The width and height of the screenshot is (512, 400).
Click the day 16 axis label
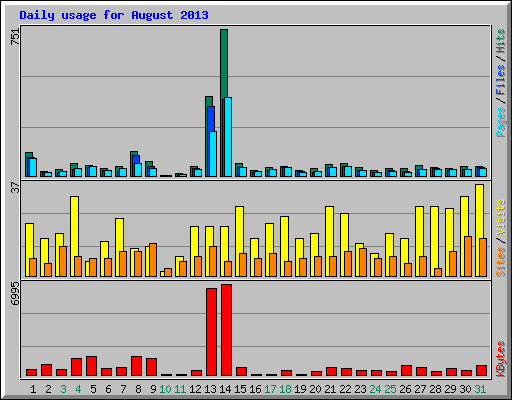[x=255, y=389]
